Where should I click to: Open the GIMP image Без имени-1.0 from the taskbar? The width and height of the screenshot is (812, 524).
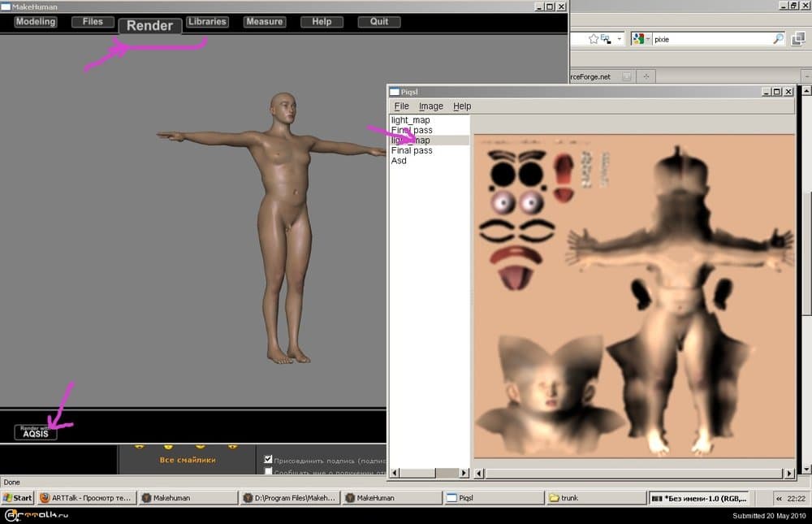(698, 497)
